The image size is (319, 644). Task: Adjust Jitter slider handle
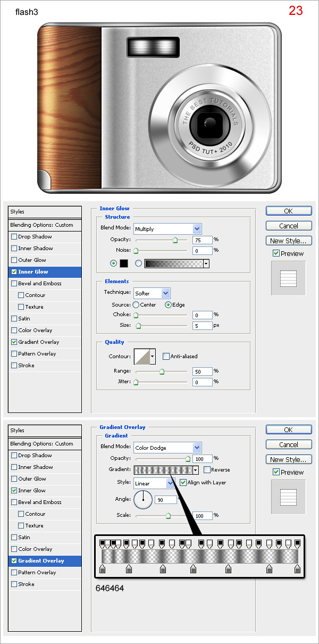[136, 382]
